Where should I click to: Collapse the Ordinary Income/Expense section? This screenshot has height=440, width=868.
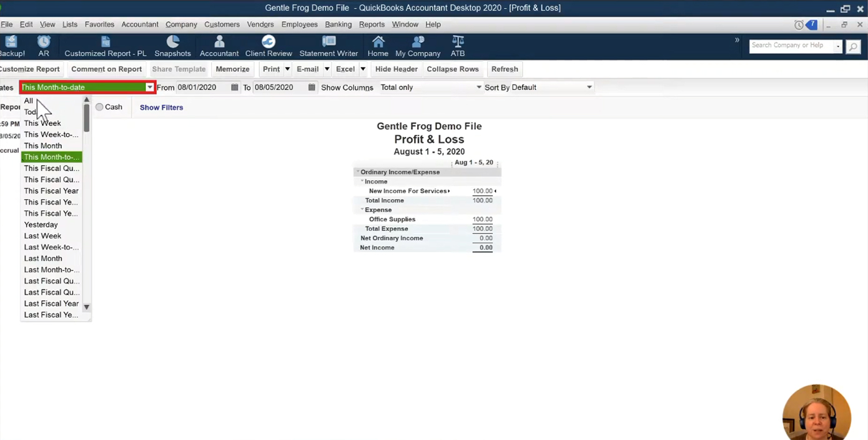[x=358, y=172]
